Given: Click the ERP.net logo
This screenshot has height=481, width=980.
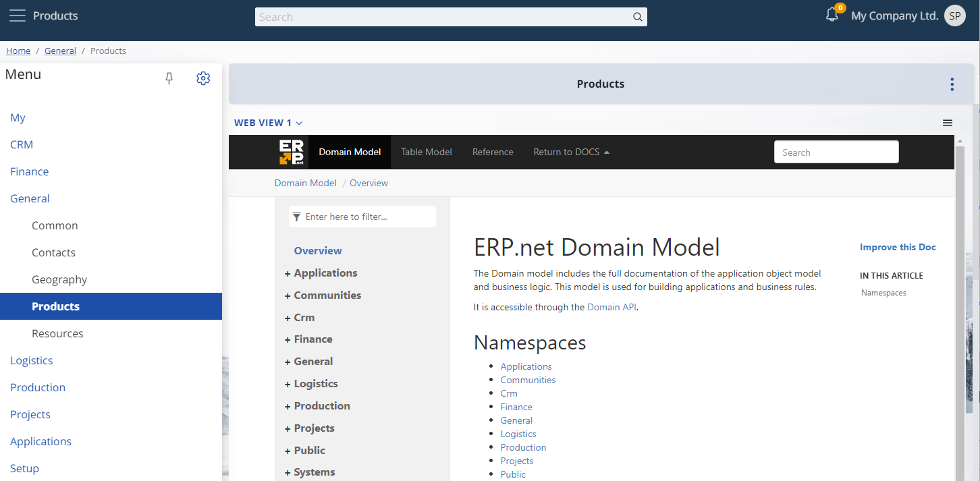Looking at the screenshot, I should tap(292, 152).
